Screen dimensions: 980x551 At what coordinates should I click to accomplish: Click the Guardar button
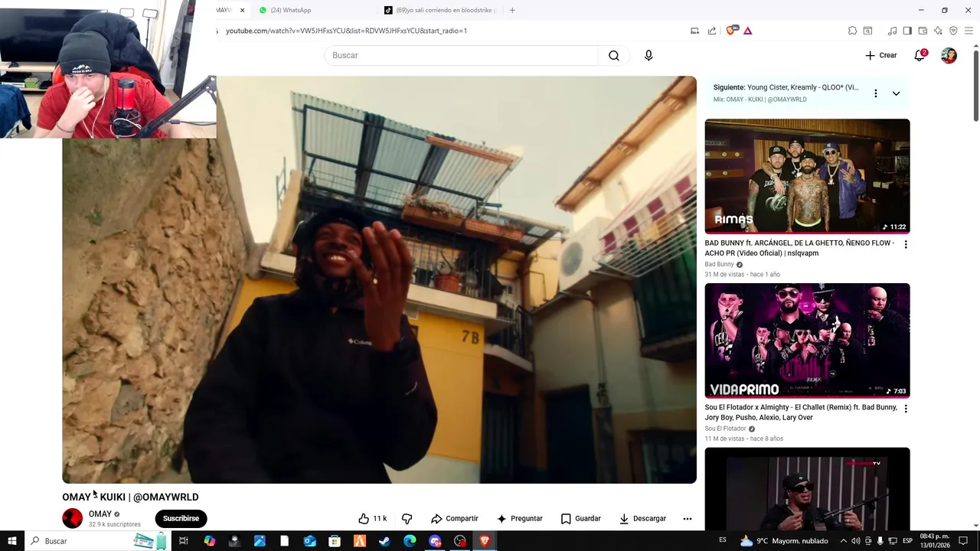pyautogui.click(x=581, y=518)
